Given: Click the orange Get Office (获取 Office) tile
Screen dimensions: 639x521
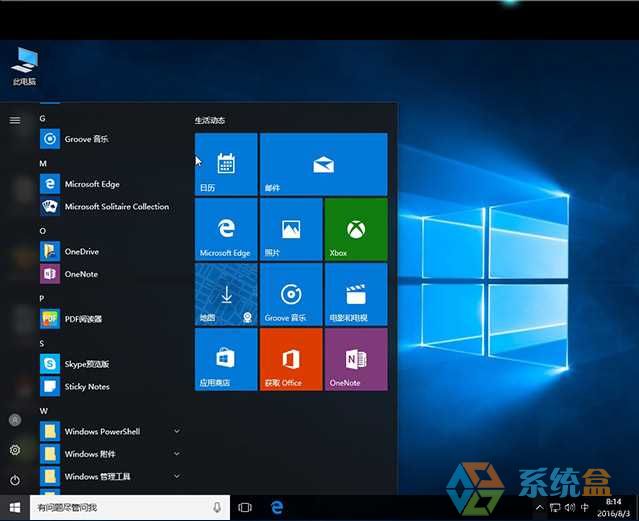Looking at the screenshot, I should coord(290,359).
